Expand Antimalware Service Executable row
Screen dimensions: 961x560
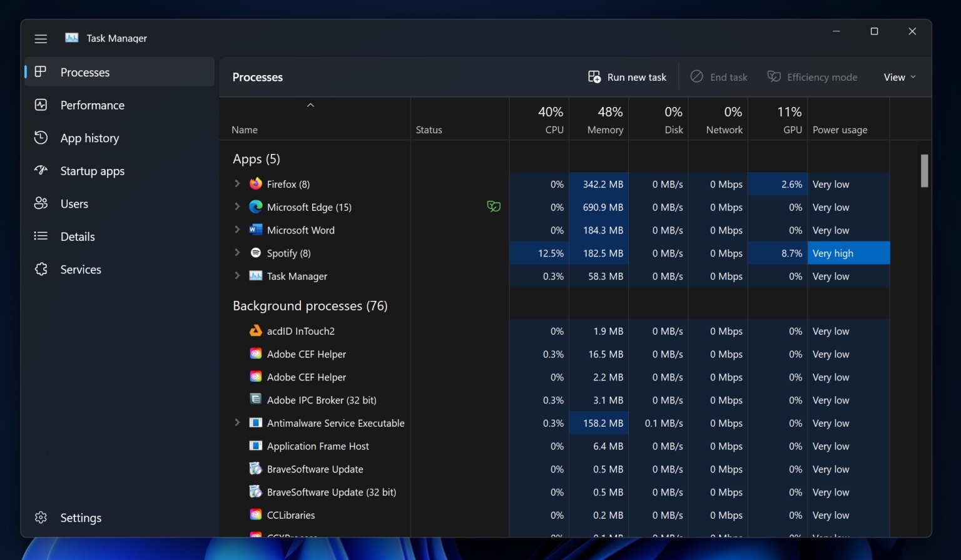[237, 422]
